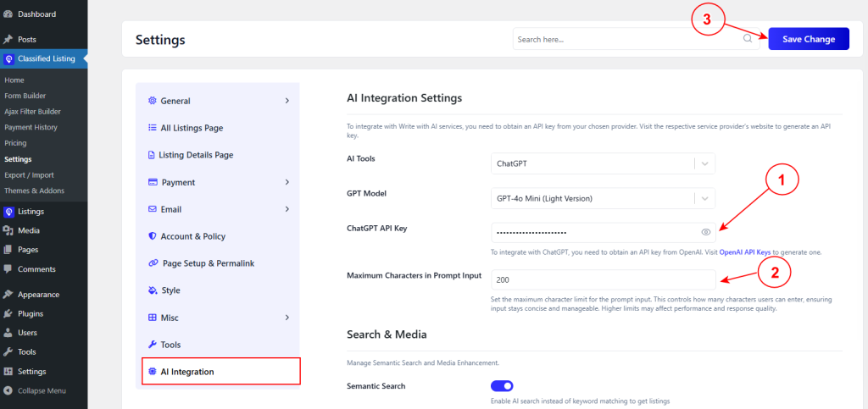Open the Account & Policy tab

[x=218, y=236]
